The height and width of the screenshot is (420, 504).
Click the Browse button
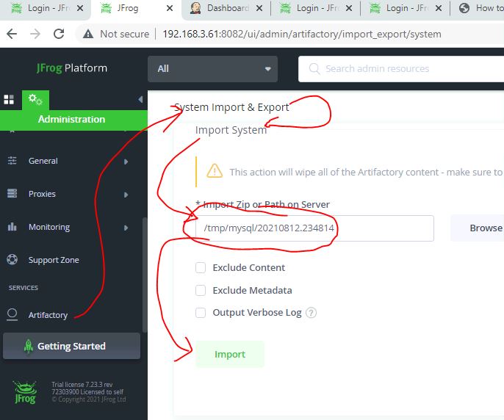pyautogui.click(x=481, y=228)
